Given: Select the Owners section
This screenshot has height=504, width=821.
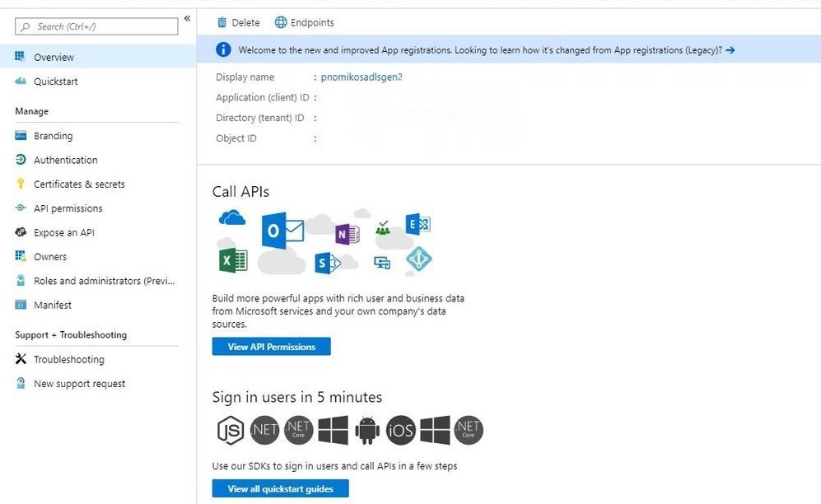Looking at the screenshot, I should (51, 256).
